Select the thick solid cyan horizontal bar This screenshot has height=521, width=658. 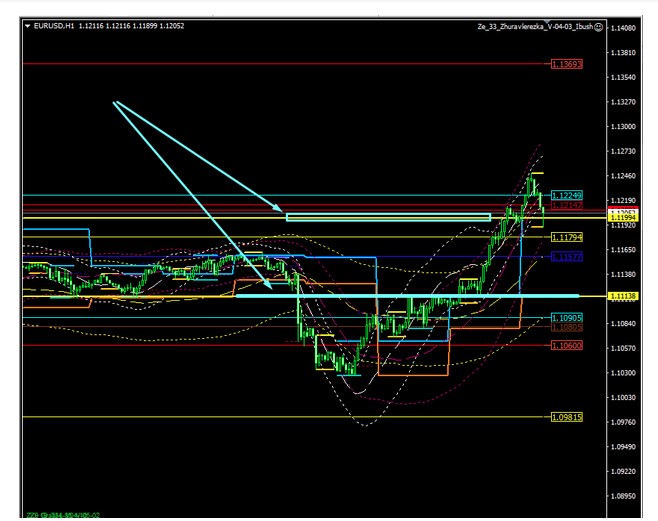pos(400,296)
